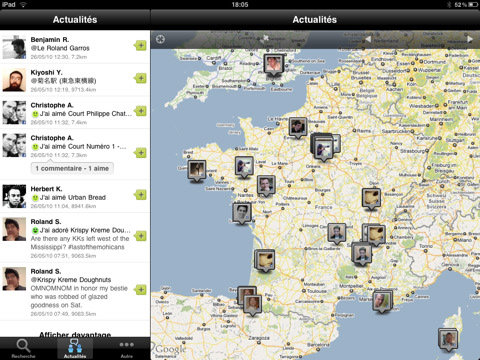The height and width of the screenshot is (360, 480).
Task: Tap the green plus beside Benjamin R.
Action: tap(141, 45)
